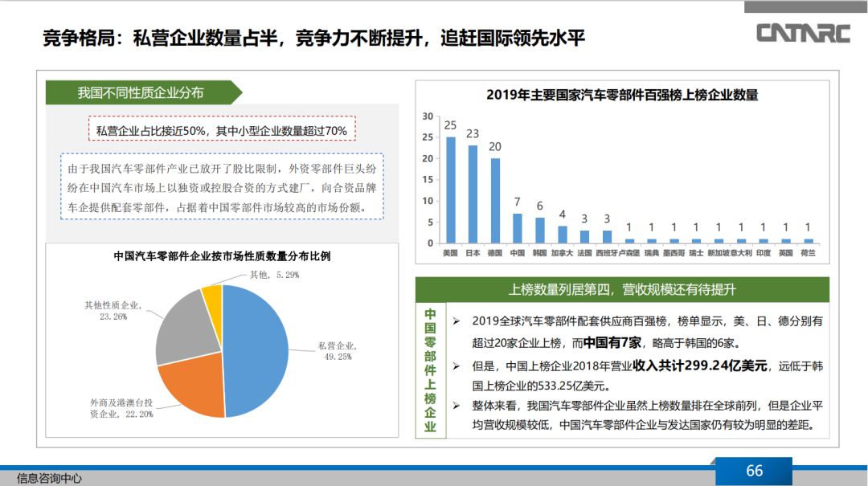This screenshot has width=868, height=486.
Task: Select pie label 其他, 5.29%
Action: pos(274,275)
